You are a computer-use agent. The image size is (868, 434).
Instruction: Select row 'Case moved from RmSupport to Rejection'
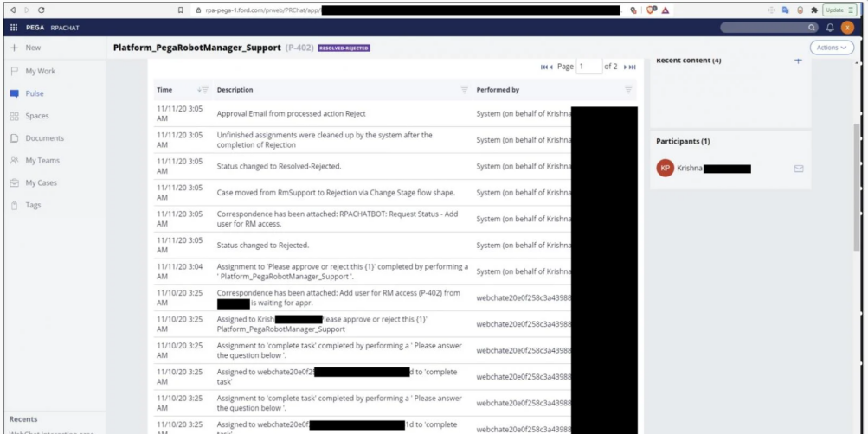pyautogui.click(x=395, y=193)
